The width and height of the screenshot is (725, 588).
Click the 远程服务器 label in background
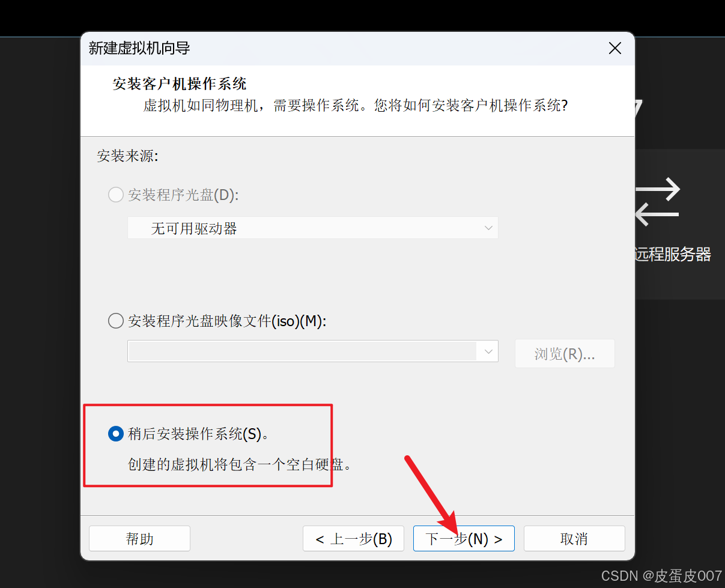(673, 255)
